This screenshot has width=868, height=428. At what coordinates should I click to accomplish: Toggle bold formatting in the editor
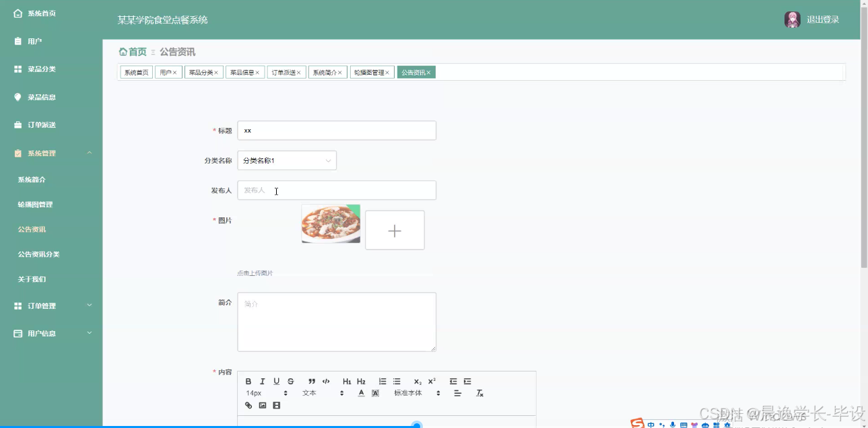pyautogui.click(x=248, y=382)
